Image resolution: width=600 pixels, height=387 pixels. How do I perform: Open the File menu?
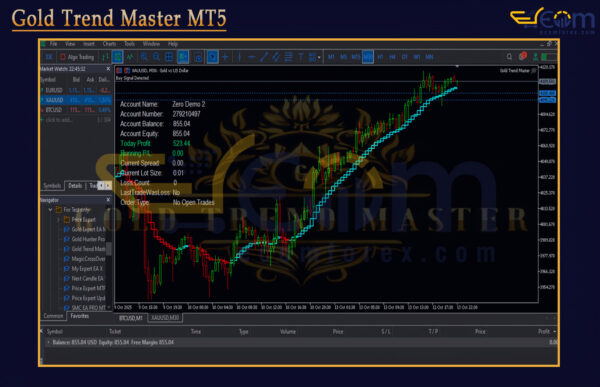(x=53, y=44)
